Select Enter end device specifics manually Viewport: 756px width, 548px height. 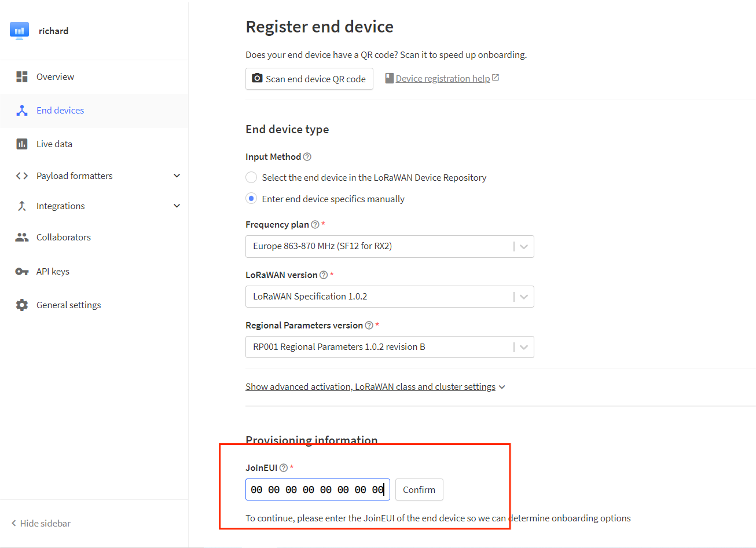pos(251,199)
